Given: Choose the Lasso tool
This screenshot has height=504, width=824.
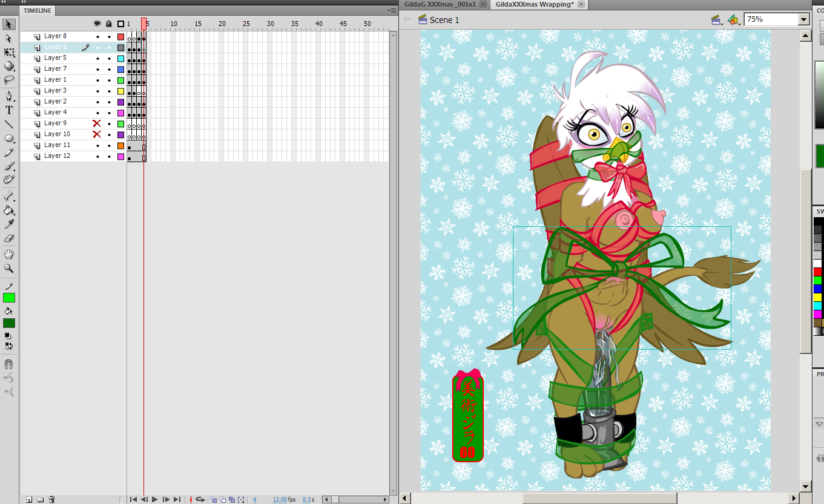Looking at the screenshot, I should pos(9,80).
